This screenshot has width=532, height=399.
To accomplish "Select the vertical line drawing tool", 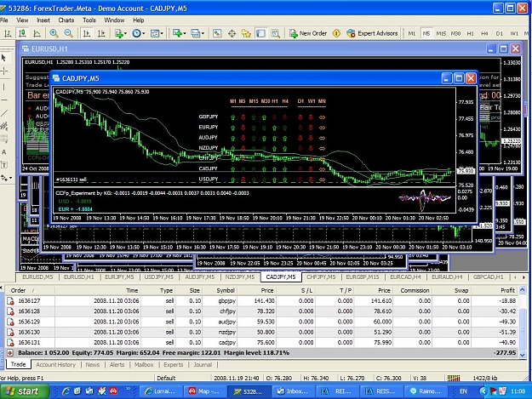I will point(4,87).
